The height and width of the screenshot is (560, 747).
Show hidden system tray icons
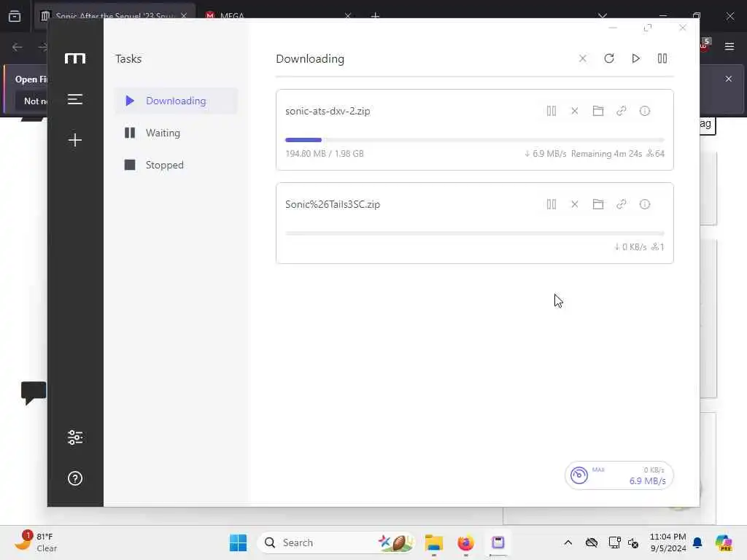(568, 542)
